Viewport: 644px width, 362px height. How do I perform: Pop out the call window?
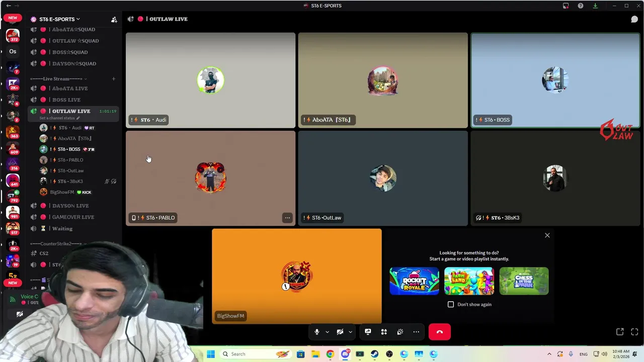(620, 332)
